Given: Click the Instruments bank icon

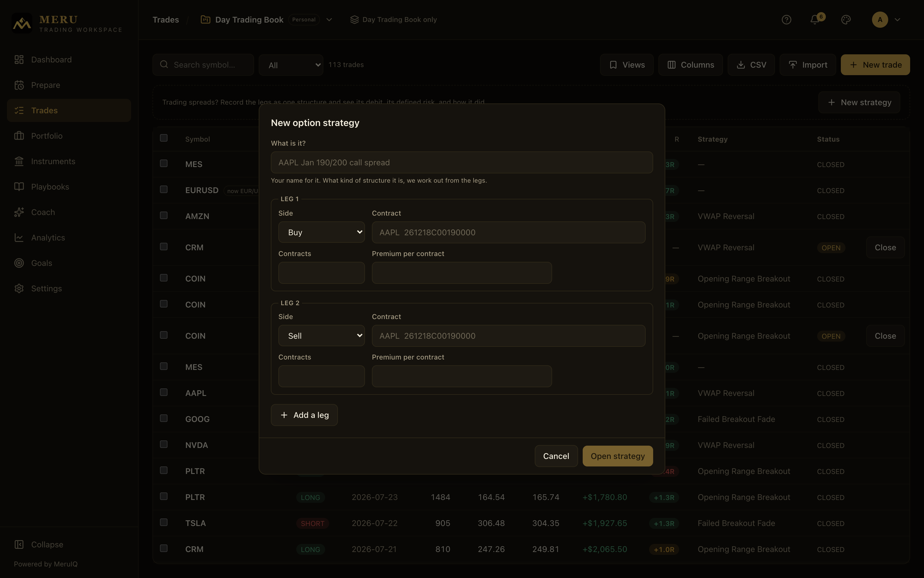Looking at the screenshot, I should point(19,161).
